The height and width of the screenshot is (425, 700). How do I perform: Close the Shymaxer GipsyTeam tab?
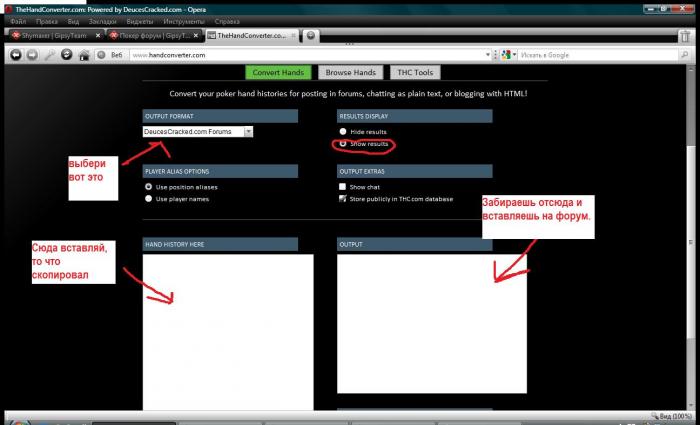[x=98, y=36]
